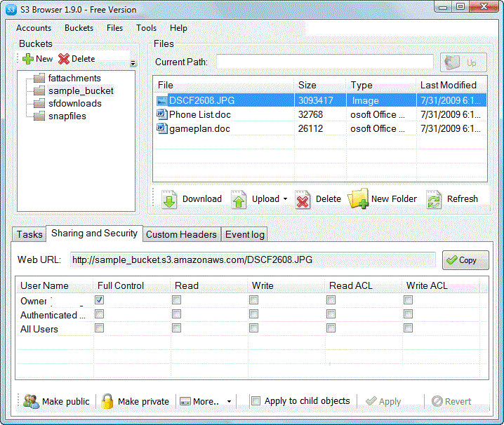Toggle Owner Full Control checkbox

[x=100, y=300]
